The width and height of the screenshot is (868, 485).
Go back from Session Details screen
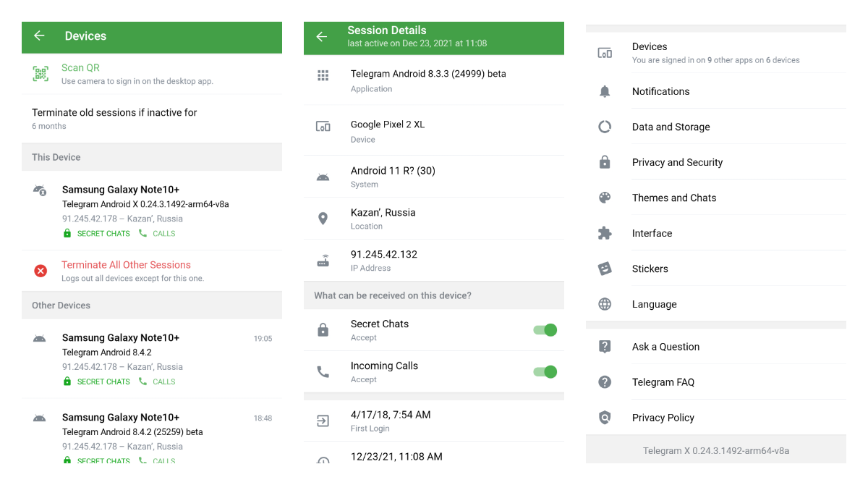pos(322,37)
